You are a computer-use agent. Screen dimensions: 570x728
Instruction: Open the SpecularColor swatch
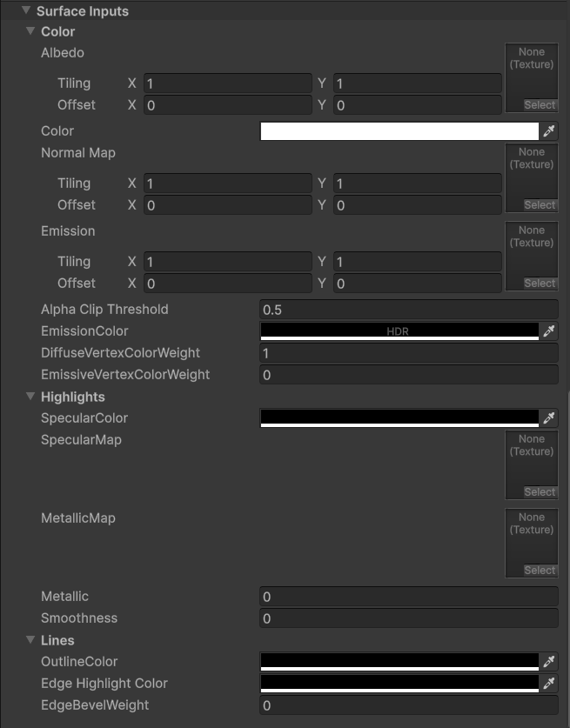click(x=399, y=418)
